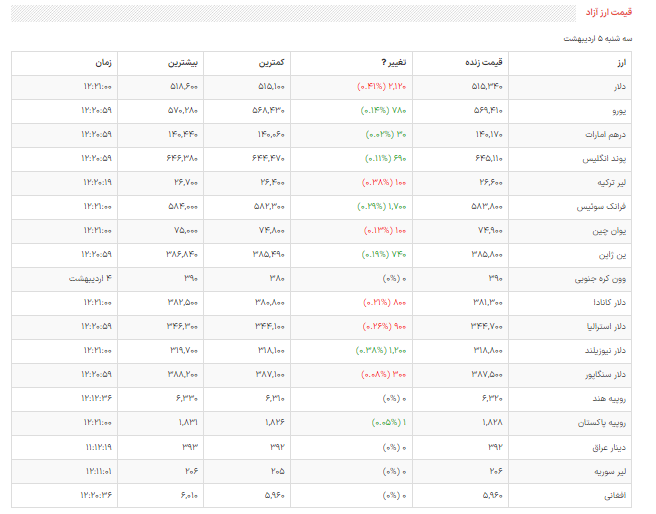Click the بیشترین column header
This screenshot has height=514, width=656.
coord(184,63)
